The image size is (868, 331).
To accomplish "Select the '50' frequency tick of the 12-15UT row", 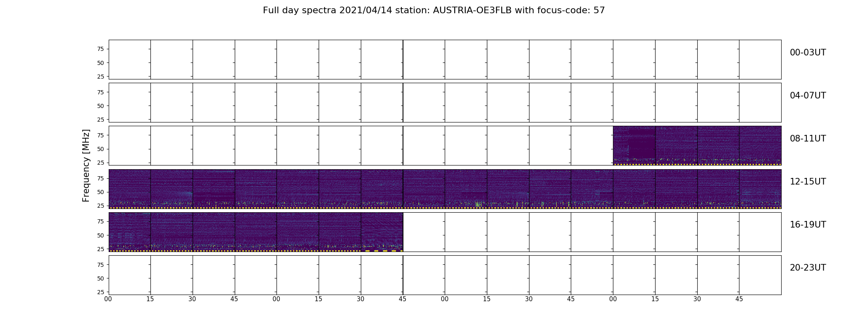I will click(100, 192).
